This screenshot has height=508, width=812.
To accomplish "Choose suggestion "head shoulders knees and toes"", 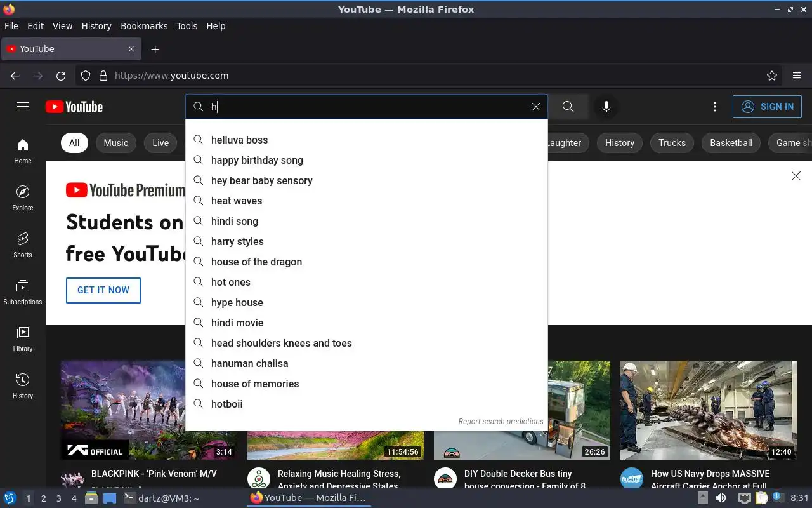I will pyautogui.click(x=367, y=343).
